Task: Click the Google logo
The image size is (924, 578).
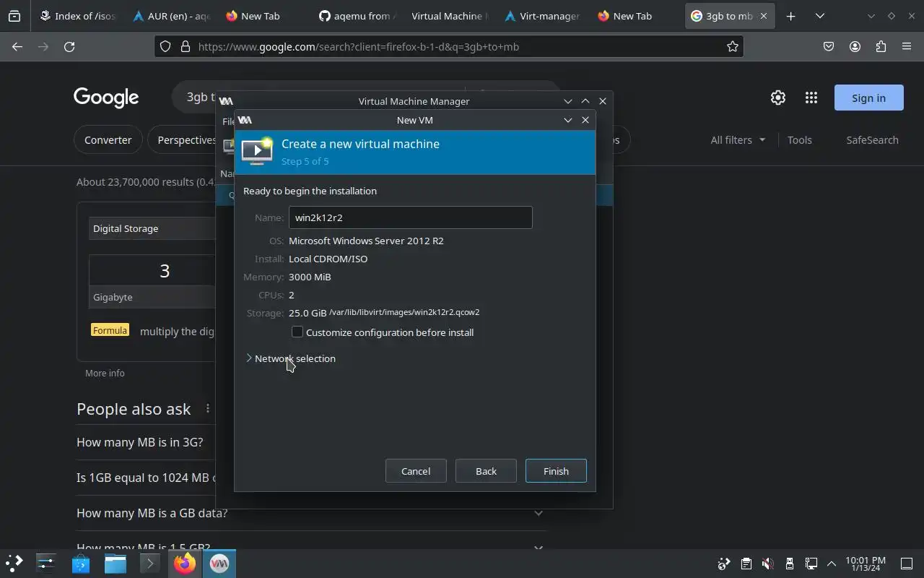Action: tap(106, 98)
